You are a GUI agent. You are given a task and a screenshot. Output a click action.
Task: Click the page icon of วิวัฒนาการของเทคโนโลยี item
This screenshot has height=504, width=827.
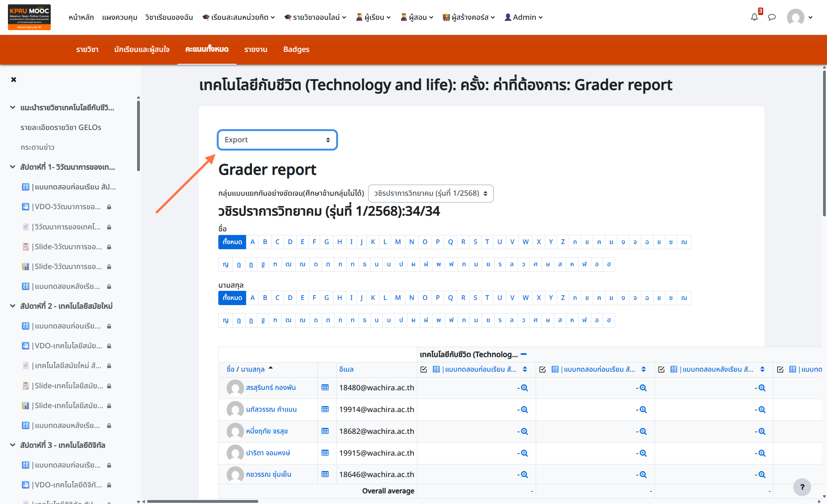[25, 227]
